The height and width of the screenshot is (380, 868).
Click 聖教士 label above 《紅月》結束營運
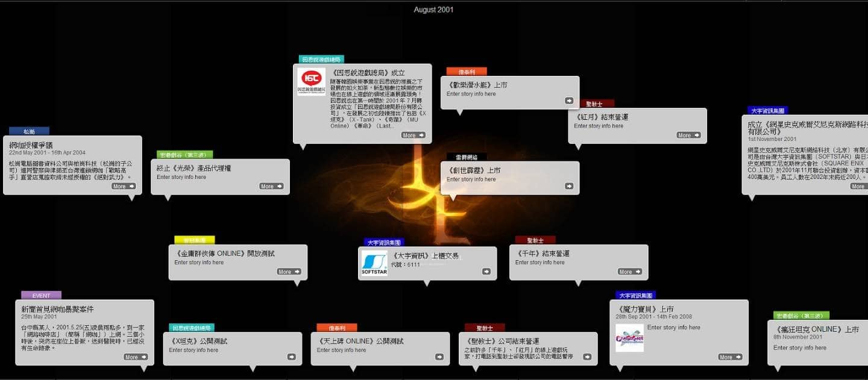coord(594,104)
